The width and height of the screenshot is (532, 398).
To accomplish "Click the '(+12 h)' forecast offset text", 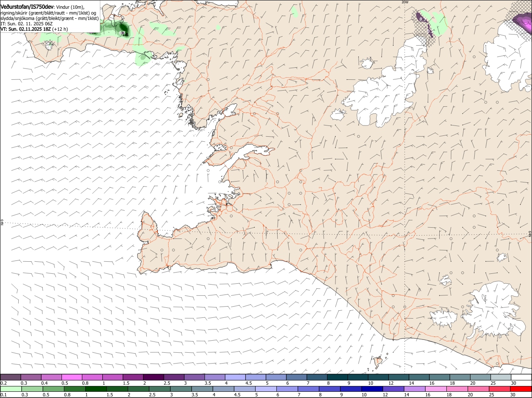I will point(60,29).
